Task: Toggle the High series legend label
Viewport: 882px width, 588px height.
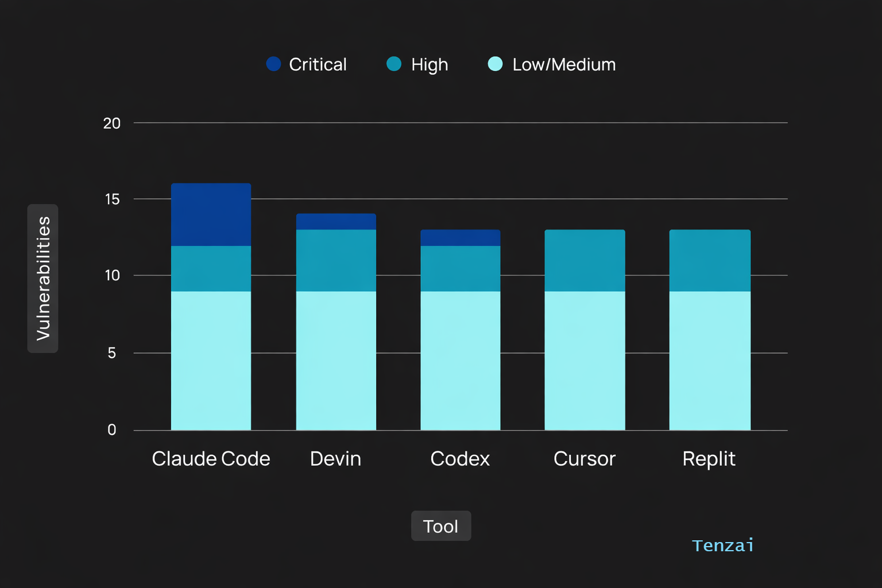Action: (x=429, y=64)
